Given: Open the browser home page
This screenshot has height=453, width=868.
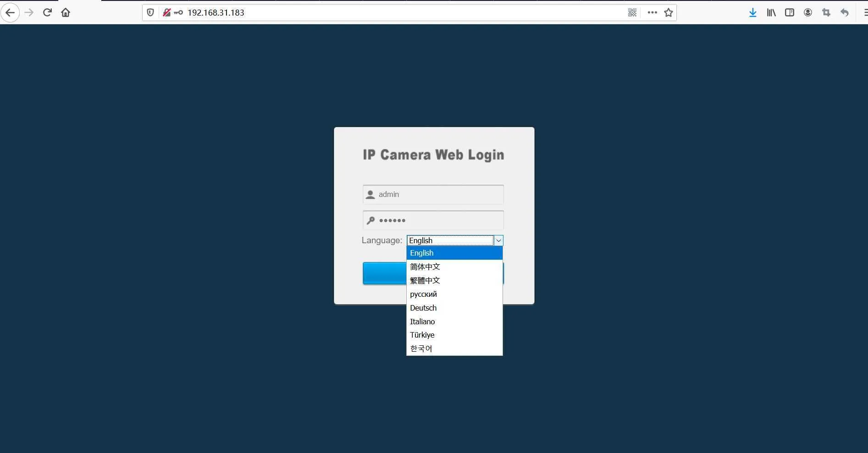Looking at the screenshot, I should point(66,12).
